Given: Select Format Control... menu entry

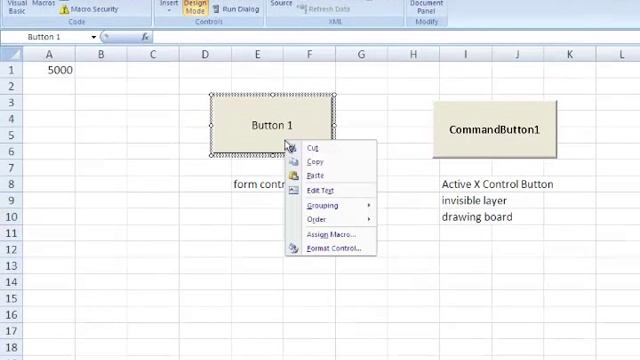Looking at the screenshot, I should click(331, 248).
